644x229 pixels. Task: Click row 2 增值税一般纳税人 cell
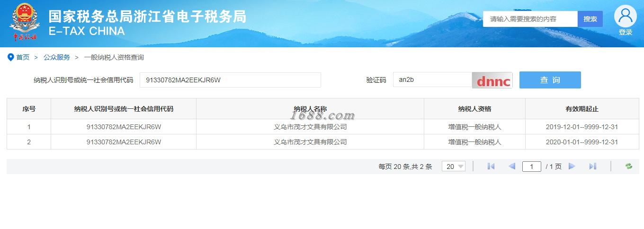tap(474, 142)
